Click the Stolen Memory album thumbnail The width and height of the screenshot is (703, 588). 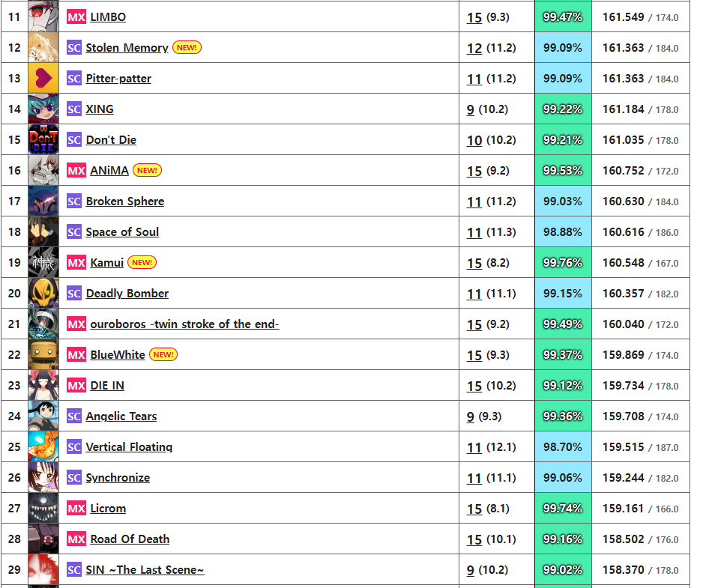(x=43, y=47)
